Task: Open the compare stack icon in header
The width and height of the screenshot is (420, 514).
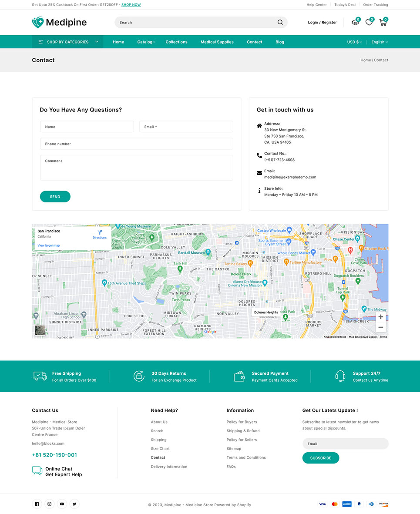Action: click(x=355, y=22)
